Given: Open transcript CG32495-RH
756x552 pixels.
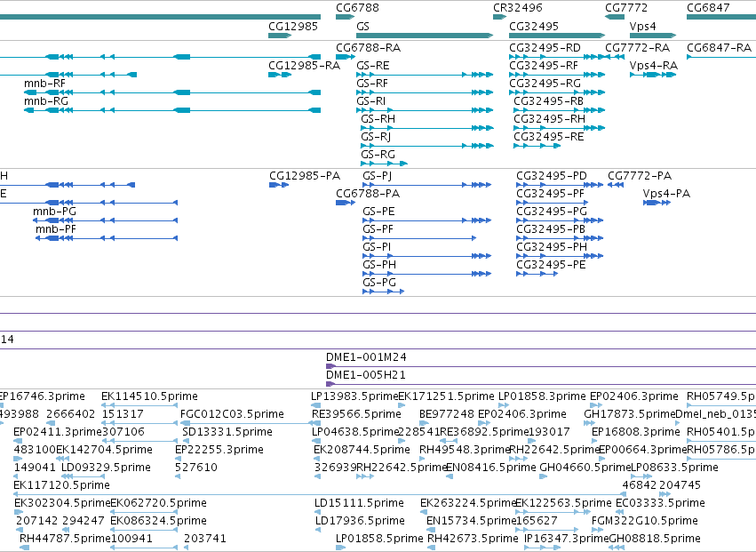Looking at the screenshot, I should (560, 128).
